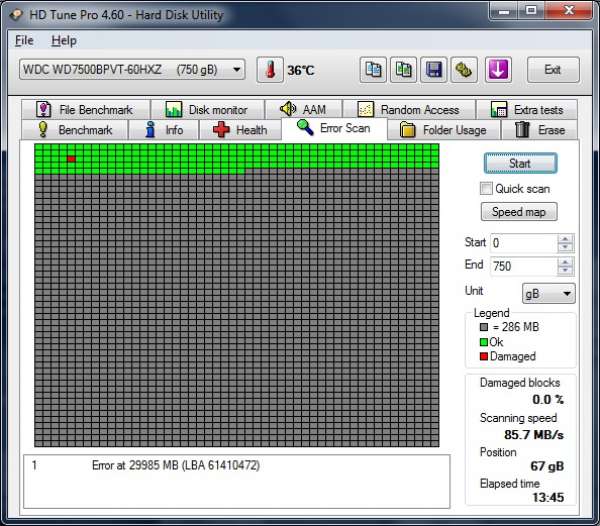Switch to the Disk monitor tab
This screenshot has width=600, height=526.
tap(207, 110)
